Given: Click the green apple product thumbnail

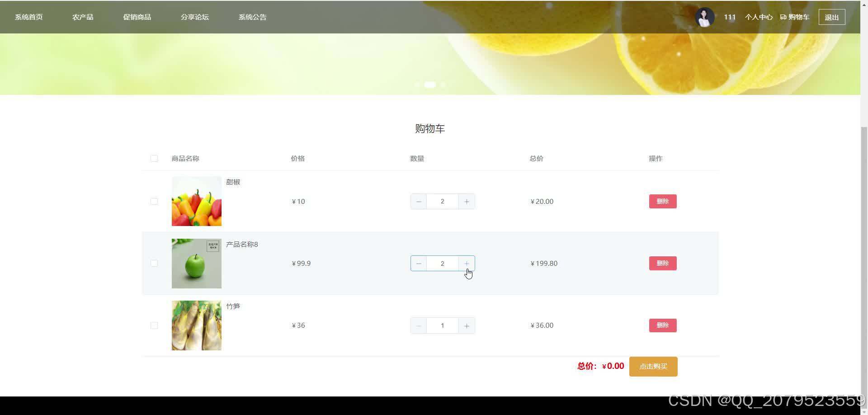Looking at the screenshot, I should coord(197,264).
